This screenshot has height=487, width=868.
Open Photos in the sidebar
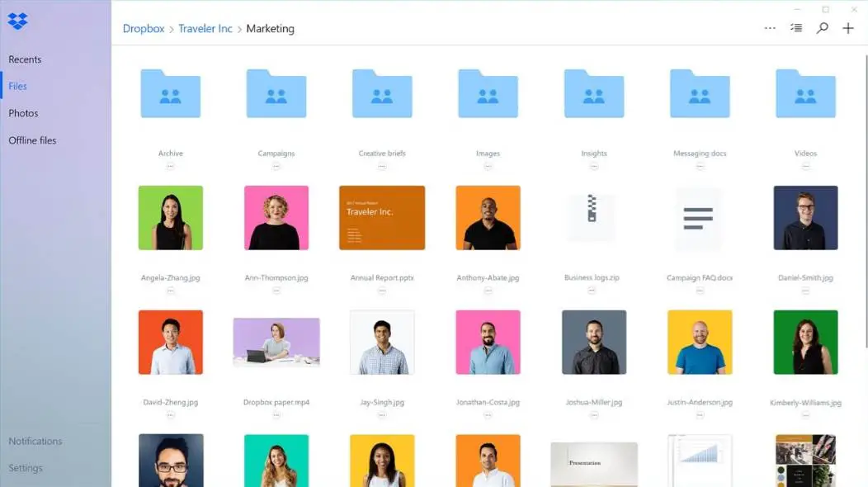pyautogui.click(x=23, y=113)
